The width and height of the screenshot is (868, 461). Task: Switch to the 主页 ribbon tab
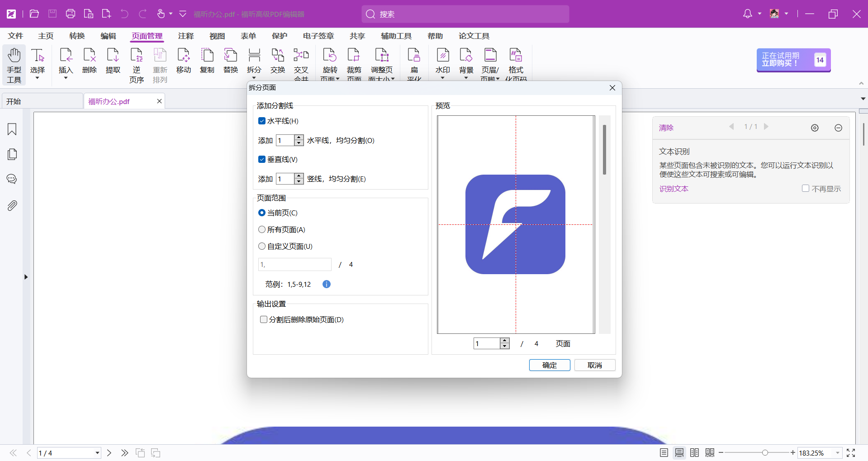(46, 36)
